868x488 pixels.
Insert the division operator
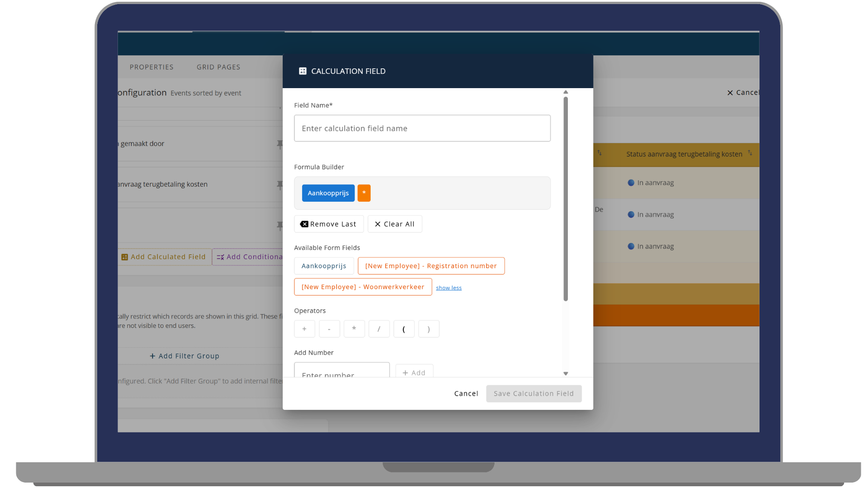click(x=379, y=329)
